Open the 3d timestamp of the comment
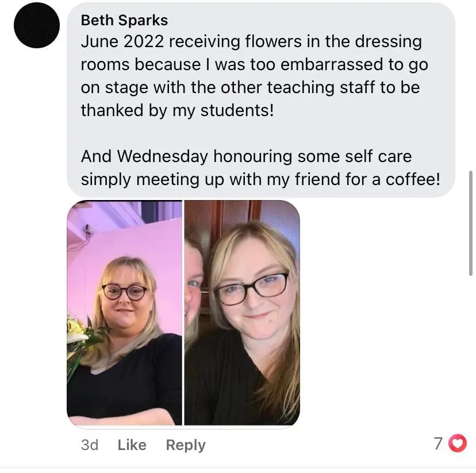Image resolution: width=476 pixels, height=473 pixels. [90, 445]
